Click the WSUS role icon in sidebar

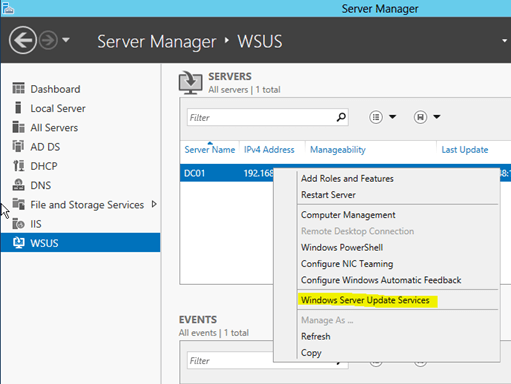tap(18, 243)
